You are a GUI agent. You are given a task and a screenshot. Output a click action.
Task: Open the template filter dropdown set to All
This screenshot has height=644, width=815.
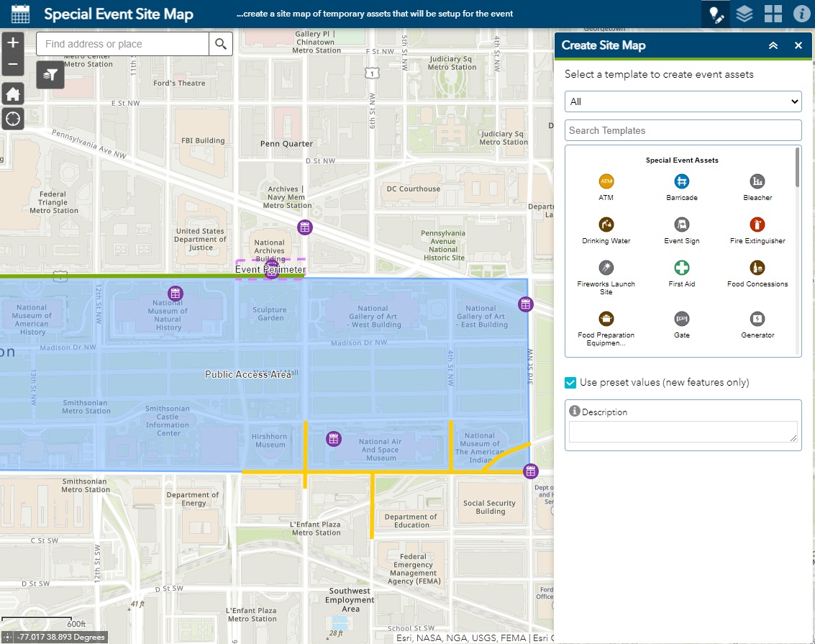683,101
